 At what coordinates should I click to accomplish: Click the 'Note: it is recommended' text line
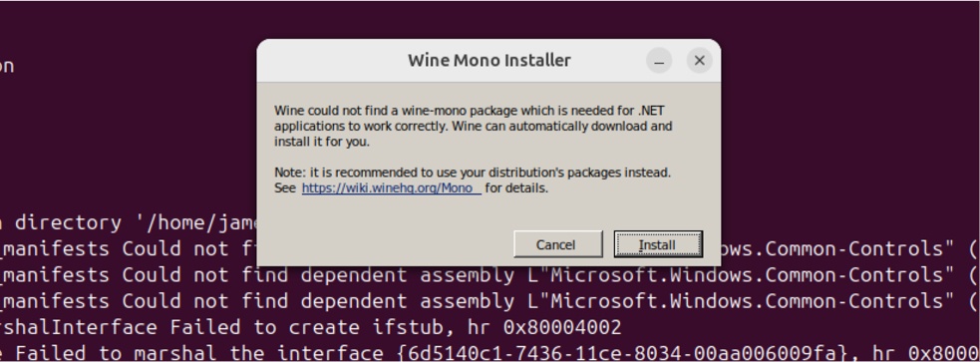pyautogui.click(x=473, y=173)
